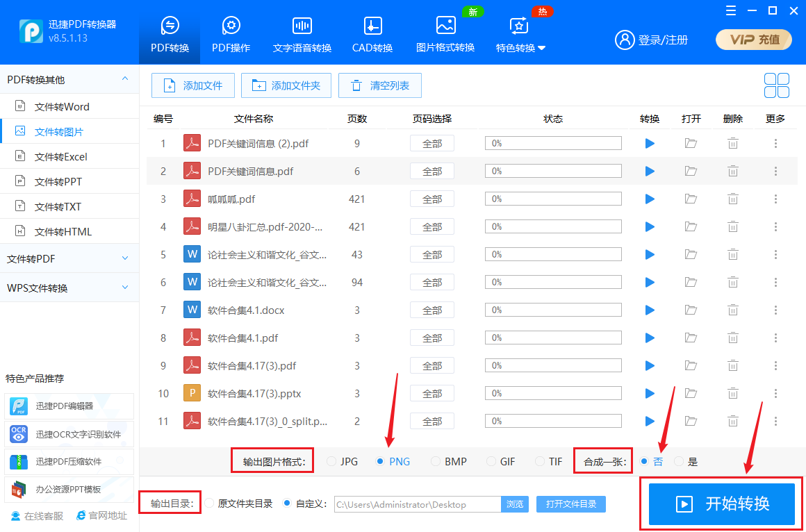Click the 打开文件目录 button

point(571,504)
